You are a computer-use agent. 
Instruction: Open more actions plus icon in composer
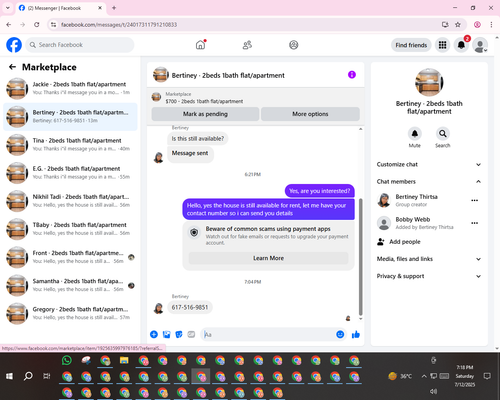click(x=154, y=334)
